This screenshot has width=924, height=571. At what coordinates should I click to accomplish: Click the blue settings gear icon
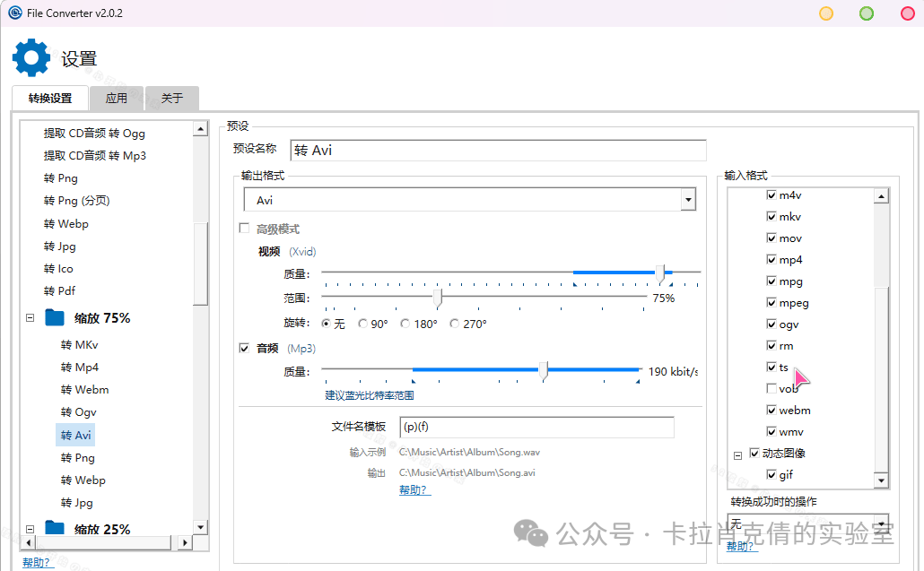pyautogui.click(x=31, y=56)
